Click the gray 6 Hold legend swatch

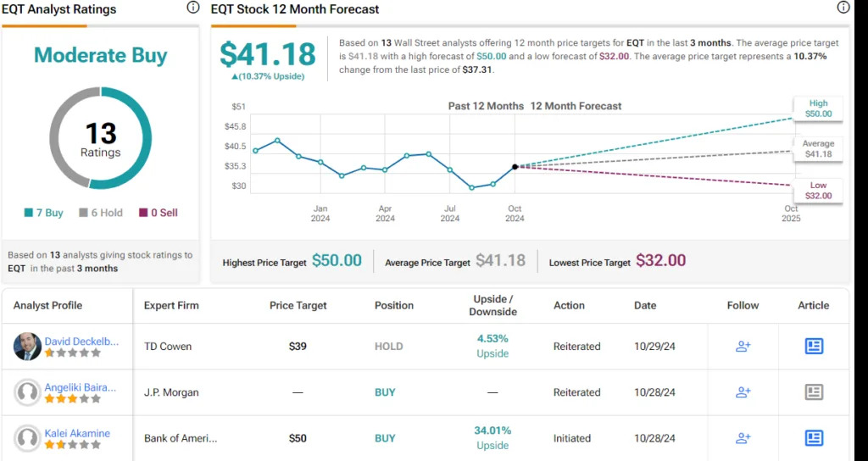(83, 213)
